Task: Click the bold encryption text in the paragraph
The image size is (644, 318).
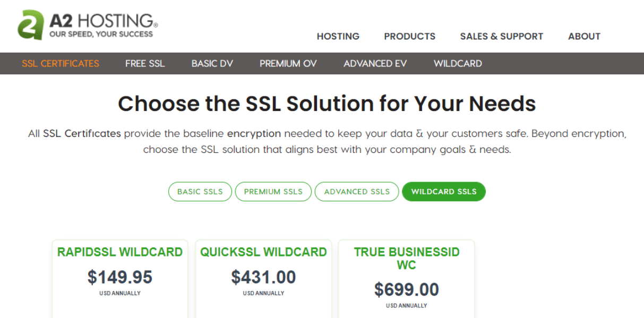Action: click(254, 134)
